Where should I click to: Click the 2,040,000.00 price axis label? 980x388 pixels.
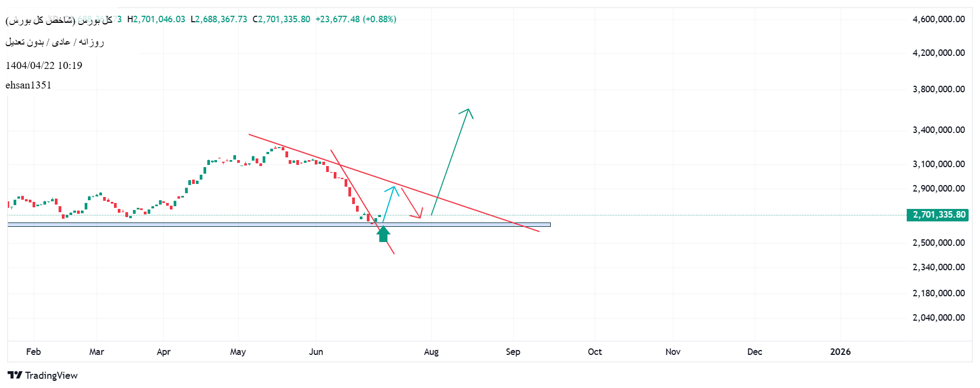coord(939,317)
